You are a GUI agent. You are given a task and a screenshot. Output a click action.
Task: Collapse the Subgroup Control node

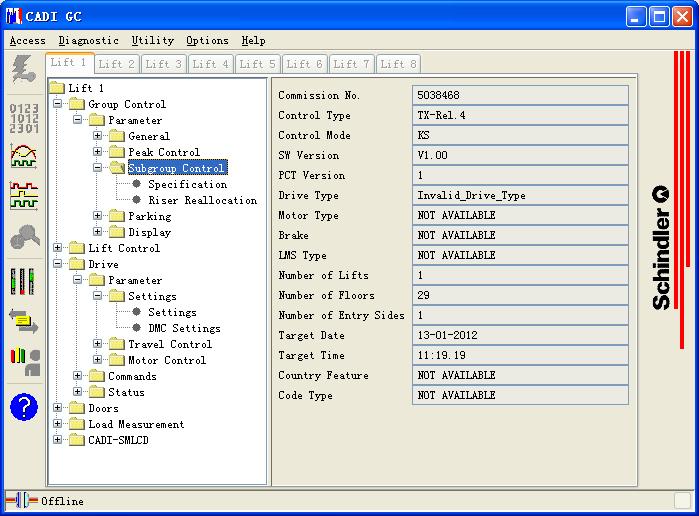(97, 168)
